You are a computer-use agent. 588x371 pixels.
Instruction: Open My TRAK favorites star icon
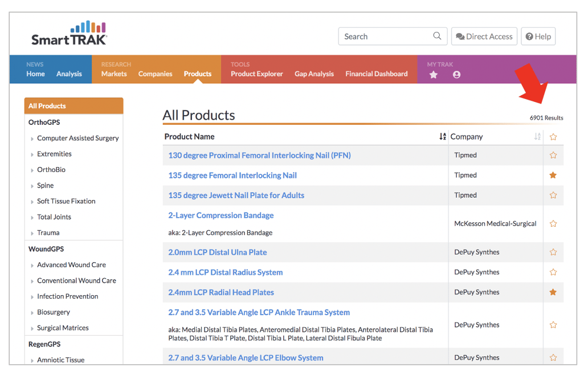[x=434, y=75]
